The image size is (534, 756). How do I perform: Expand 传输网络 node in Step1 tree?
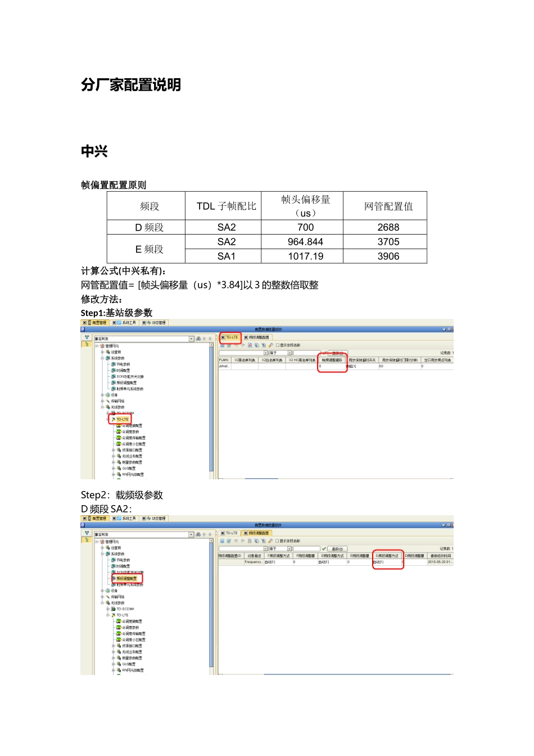[x=102, y=401]
